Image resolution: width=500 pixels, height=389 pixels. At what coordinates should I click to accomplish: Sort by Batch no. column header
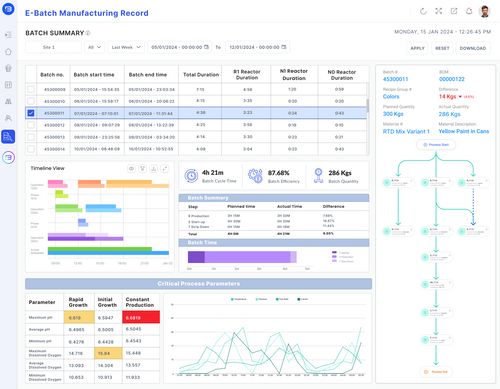[x=52, y=75]
